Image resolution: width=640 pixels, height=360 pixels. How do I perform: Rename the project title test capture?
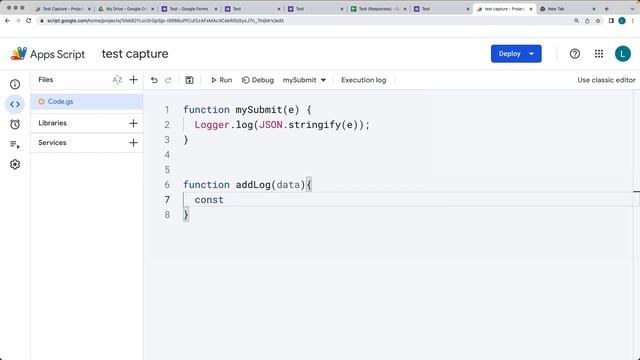[135, 54]
